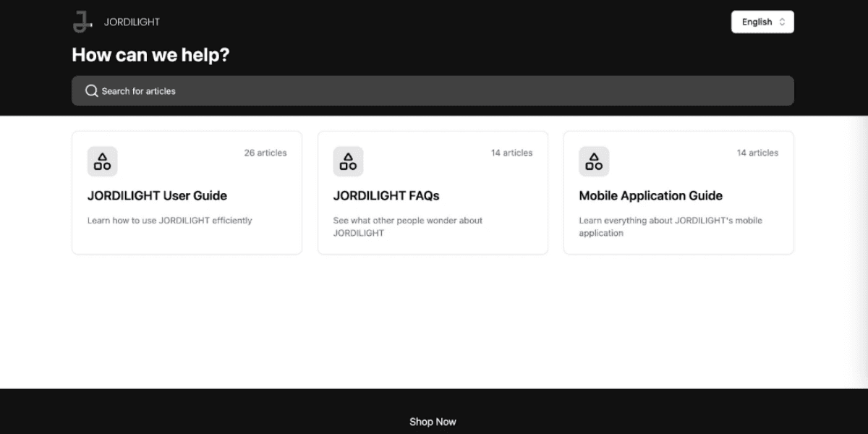Viewport: 868px width, 434px height.
Task: Click the search for articles field
Action: pyautogui.click(x=433, y=90)
